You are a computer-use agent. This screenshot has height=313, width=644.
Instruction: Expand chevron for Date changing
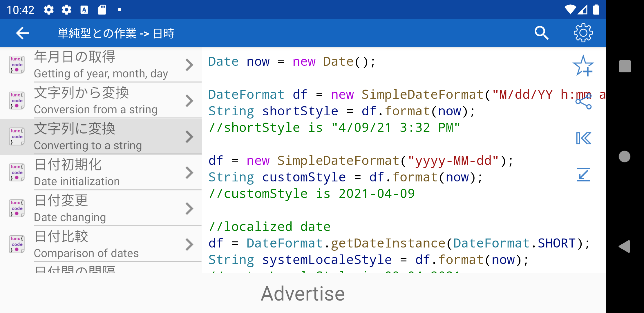pyautogui.click(x=189, y=209)
